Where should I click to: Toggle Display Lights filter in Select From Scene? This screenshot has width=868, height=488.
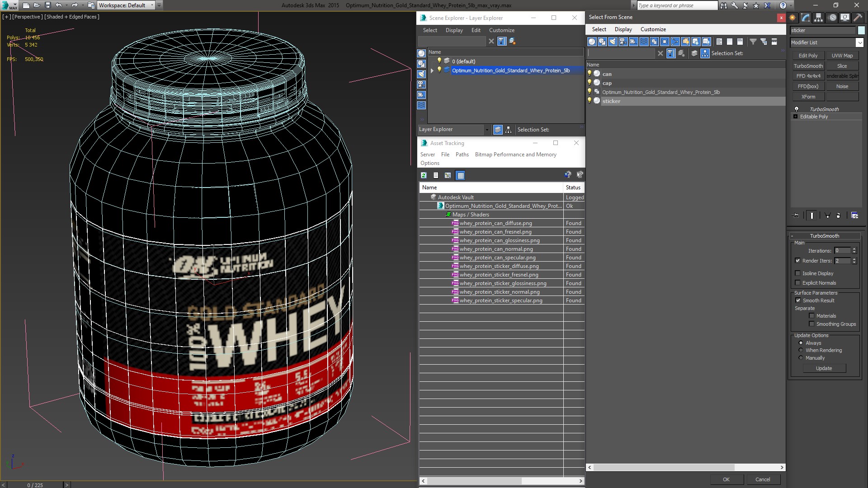(x=613, y=42)
